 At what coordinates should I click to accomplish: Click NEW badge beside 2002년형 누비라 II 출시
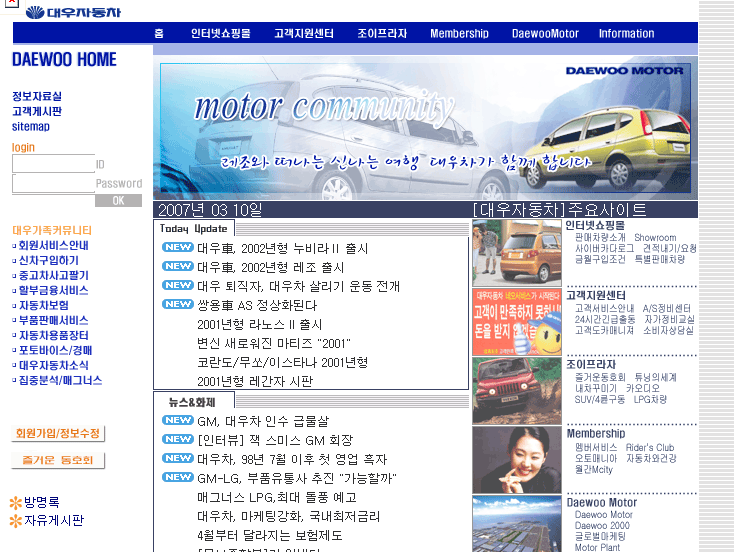(x=178, y=247)
